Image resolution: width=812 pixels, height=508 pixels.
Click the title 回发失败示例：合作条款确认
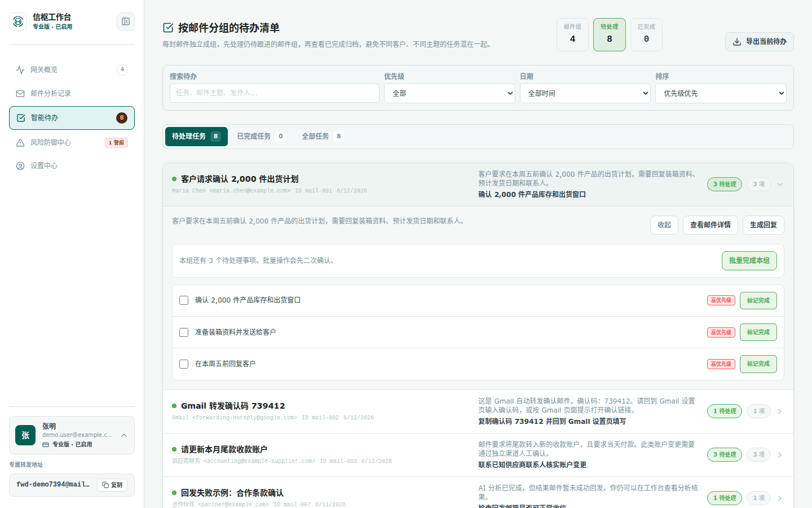pyautogui.click(x=232, y=493)
